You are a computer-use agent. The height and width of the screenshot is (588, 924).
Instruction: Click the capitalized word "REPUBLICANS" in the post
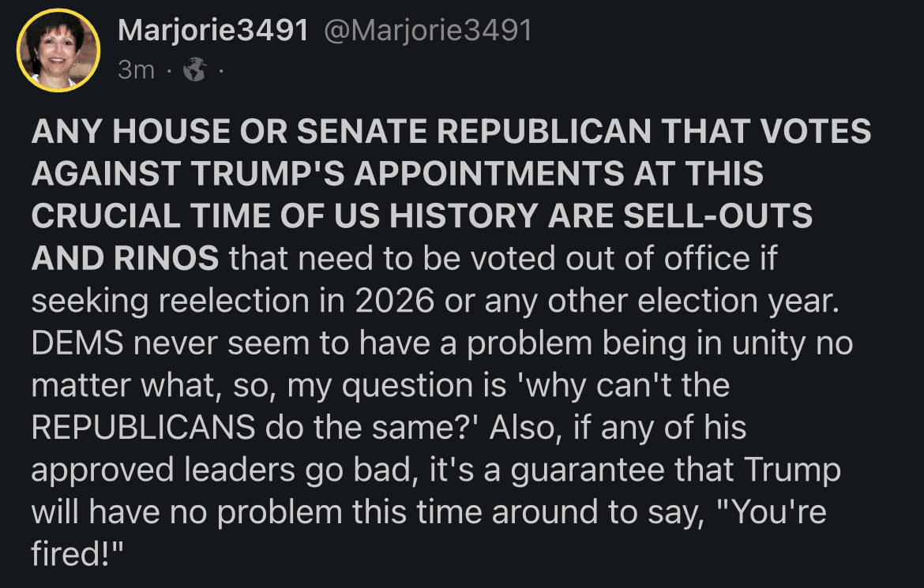(x=143, y=428)
